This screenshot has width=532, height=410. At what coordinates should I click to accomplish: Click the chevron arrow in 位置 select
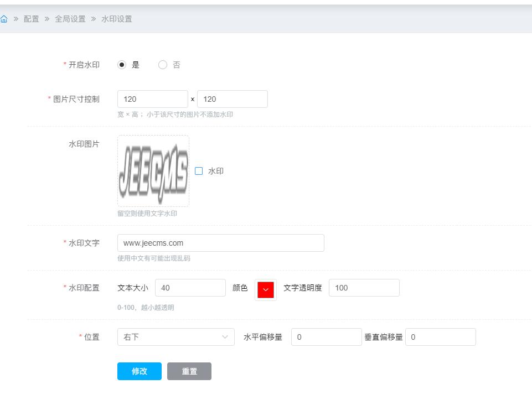(225, 337)
